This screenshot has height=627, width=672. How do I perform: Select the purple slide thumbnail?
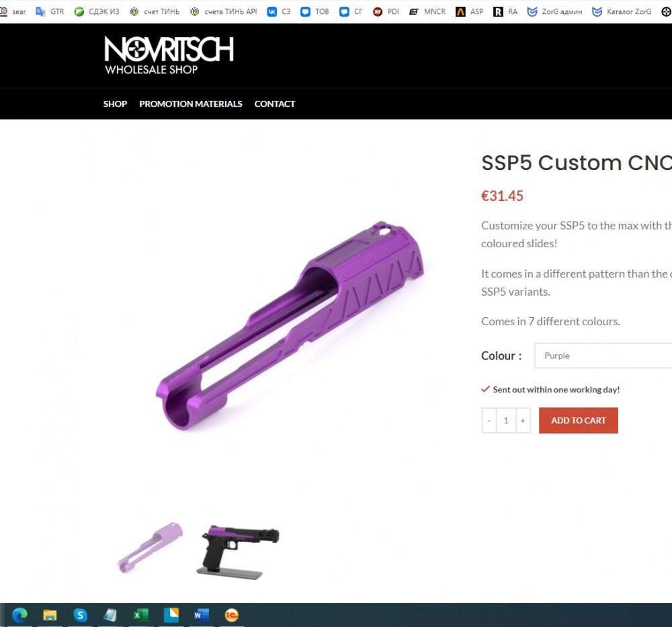tap(150, 548)
